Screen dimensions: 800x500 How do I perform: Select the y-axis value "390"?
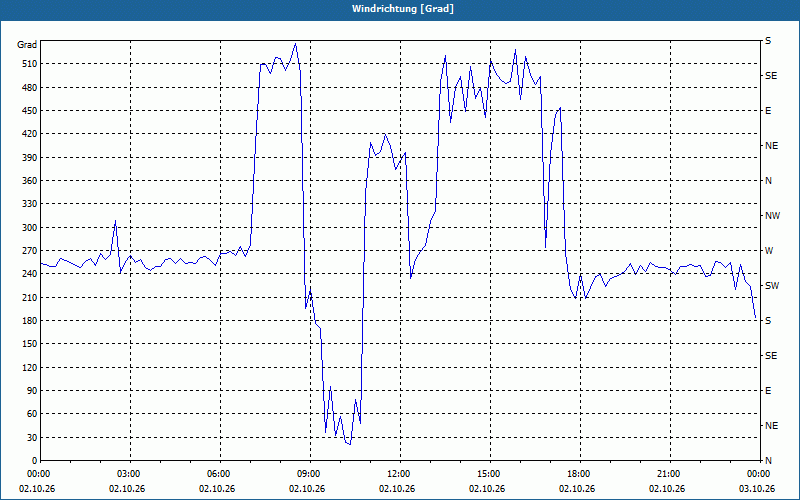30,157
